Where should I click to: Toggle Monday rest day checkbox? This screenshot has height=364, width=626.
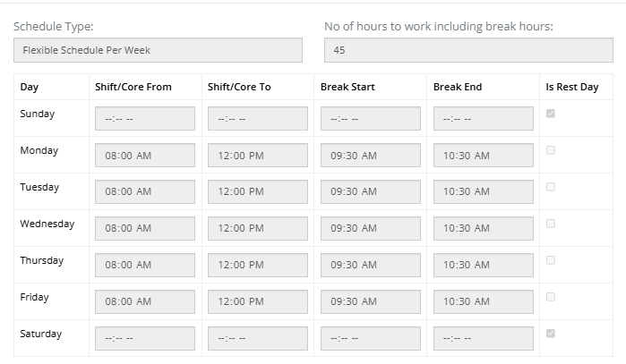tap(550, 150)
